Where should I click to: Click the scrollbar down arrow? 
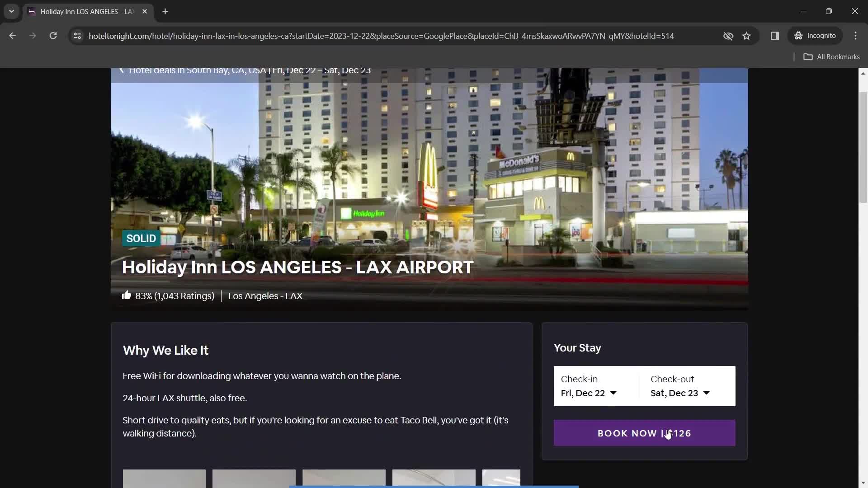[x=863, y=483]
